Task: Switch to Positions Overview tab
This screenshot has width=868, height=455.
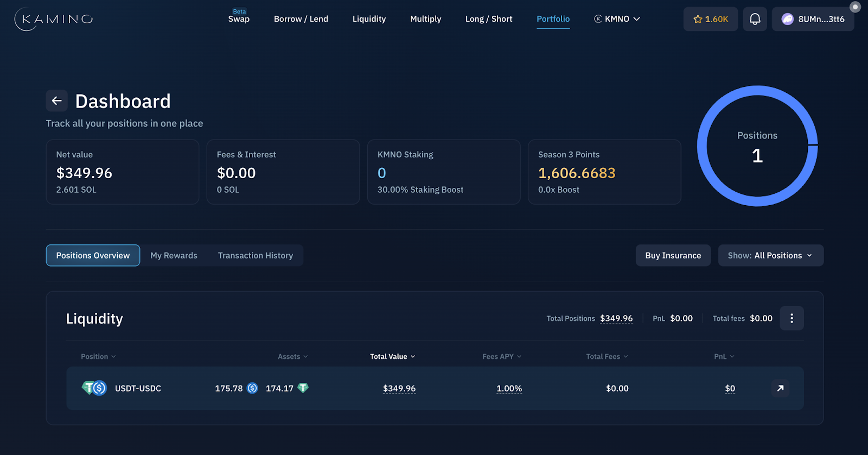Action: point(93,255)
